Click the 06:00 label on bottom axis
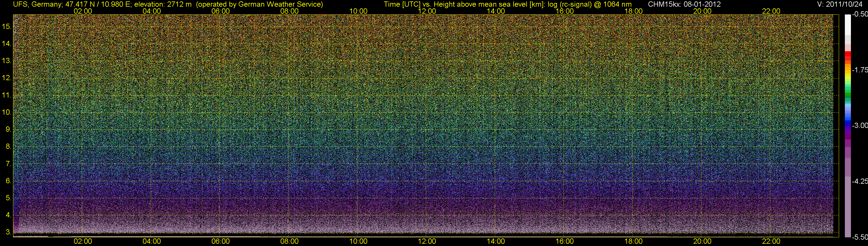Image resolution: width=868 pixels, height=246 pixels. click(x=220, y=241)
